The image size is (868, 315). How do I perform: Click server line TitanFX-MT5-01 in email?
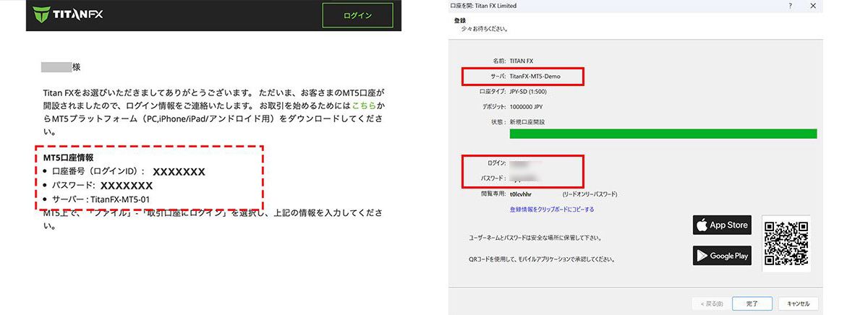click(x=101, y=199)
